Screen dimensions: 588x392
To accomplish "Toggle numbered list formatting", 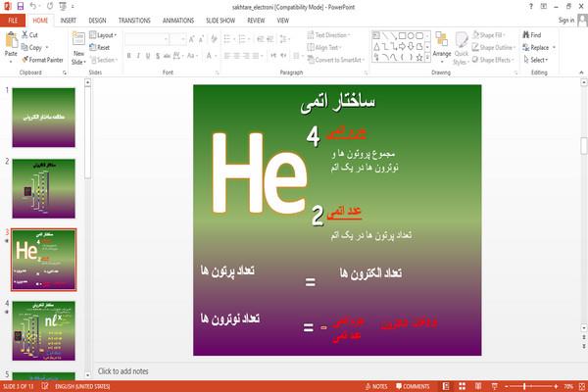I will coord(243,39).
